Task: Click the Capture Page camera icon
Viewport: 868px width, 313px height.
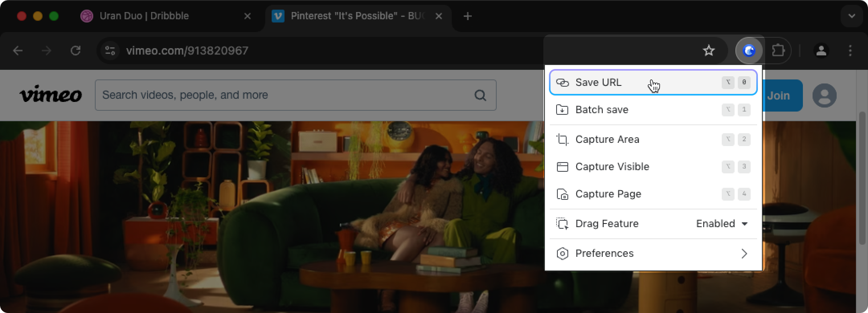Action: coord(562,194)
